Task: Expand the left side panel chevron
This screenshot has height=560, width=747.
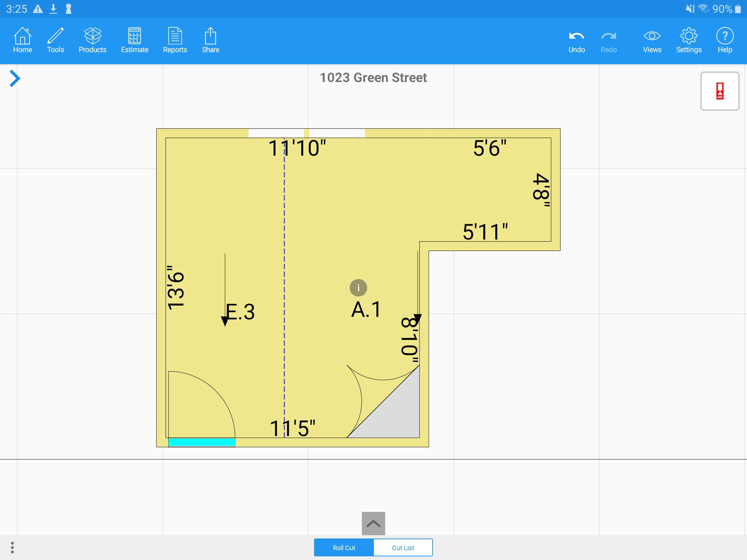Action: tap(15, 78)
